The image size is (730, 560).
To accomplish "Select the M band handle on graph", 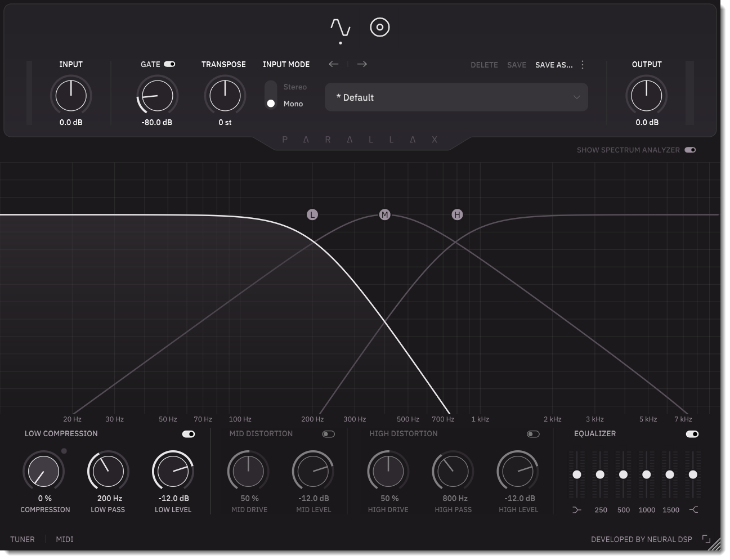I will [384, 214].
